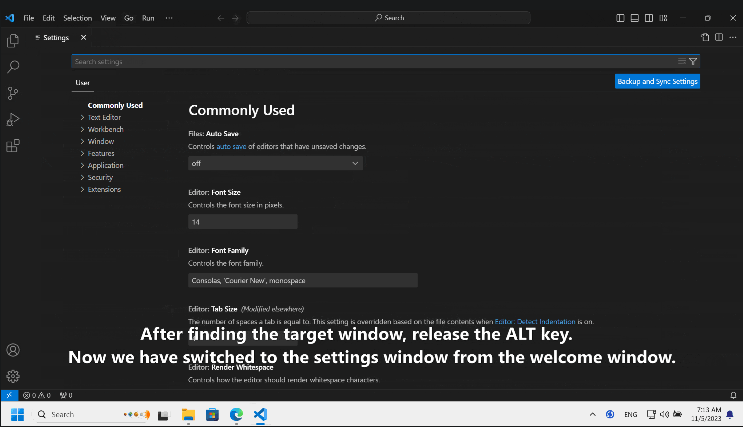Open File Explorer from taskbar
Viewport: 743px width, 427px height.
tap(188, 415)
